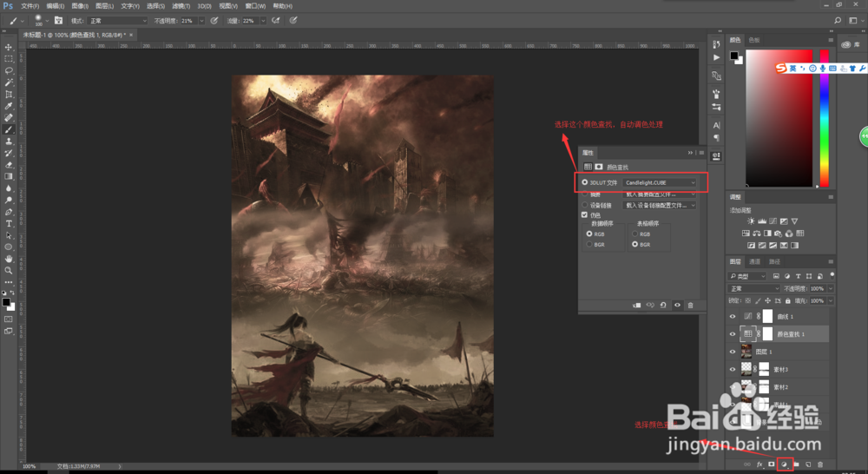Add layer mask icon in Layers panel

pyautogui.click(x=771, y=464)
